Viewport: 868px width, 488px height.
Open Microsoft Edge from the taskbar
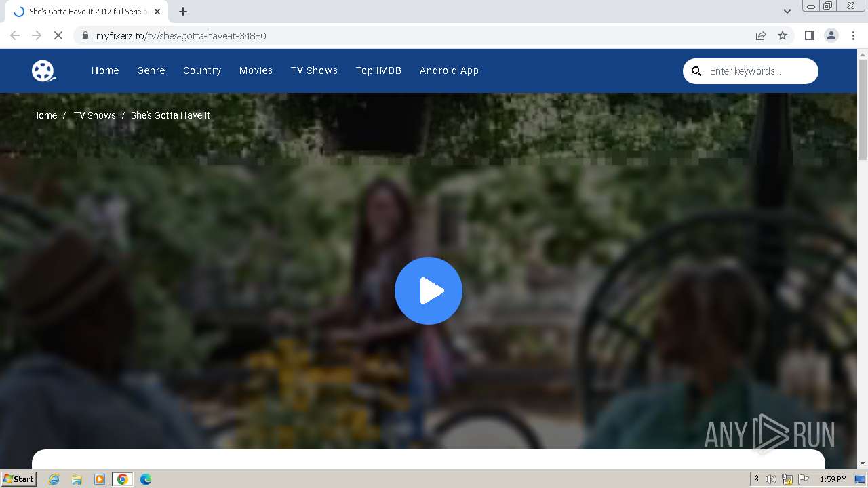tap(145, 479)
